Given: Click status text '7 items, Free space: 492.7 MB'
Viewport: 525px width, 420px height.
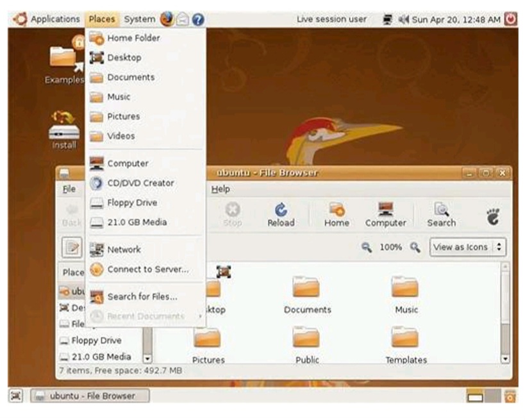Looking at the screenshot, I should (121, 371).
